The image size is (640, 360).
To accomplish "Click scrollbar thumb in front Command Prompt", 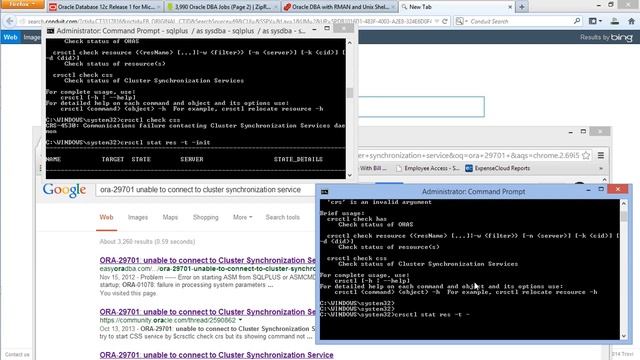I will tap(624, 216).
